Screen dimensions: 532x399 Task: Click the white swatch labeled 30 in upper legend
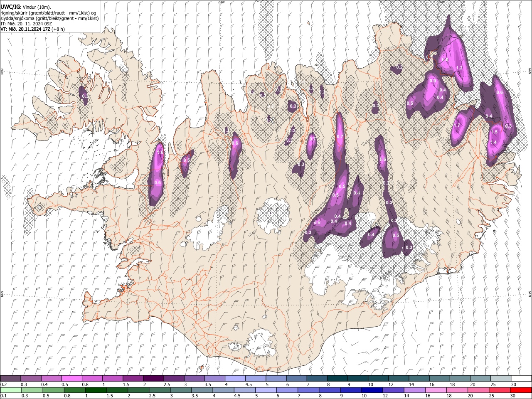521,378
